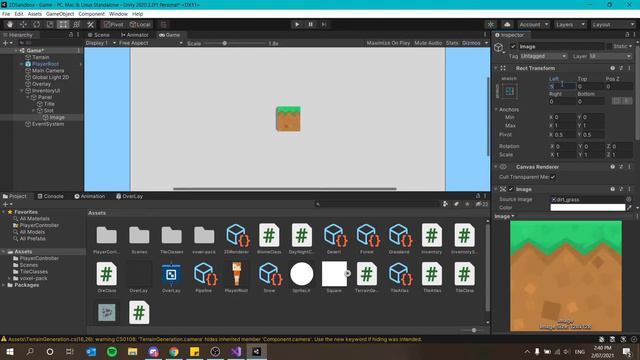
Task: Open the GameObject menu
Action: click(x=60, y=14)
